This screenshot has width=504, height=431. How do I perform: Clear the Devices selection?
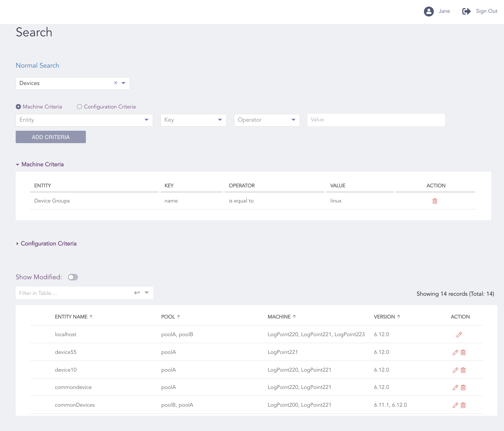(116, 83)
